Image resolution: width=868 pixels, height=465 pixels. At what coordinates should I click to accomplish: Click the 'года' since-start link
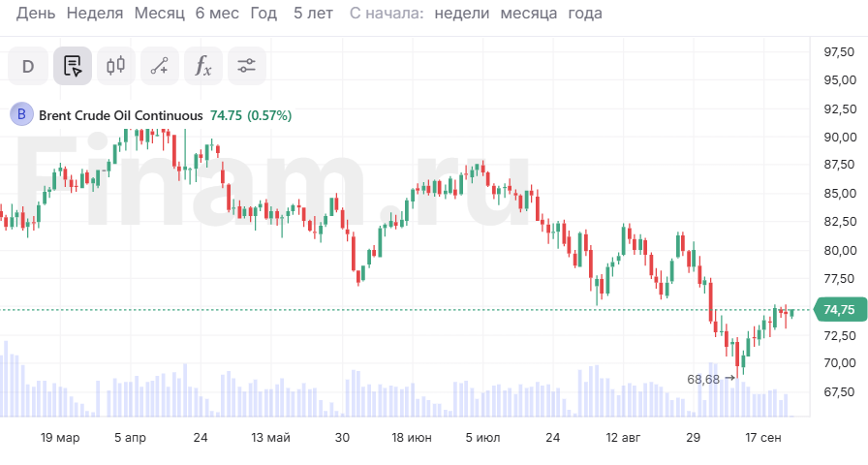585,14
